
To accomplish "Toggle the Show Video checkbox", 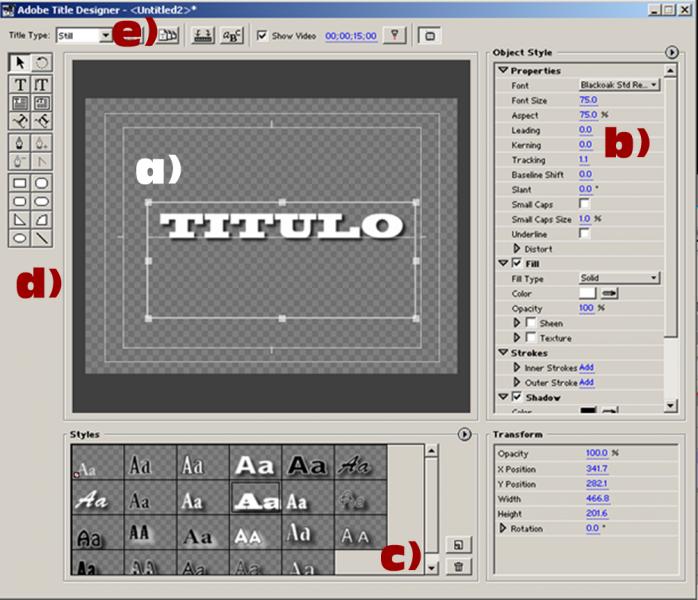I will point(262,36).
